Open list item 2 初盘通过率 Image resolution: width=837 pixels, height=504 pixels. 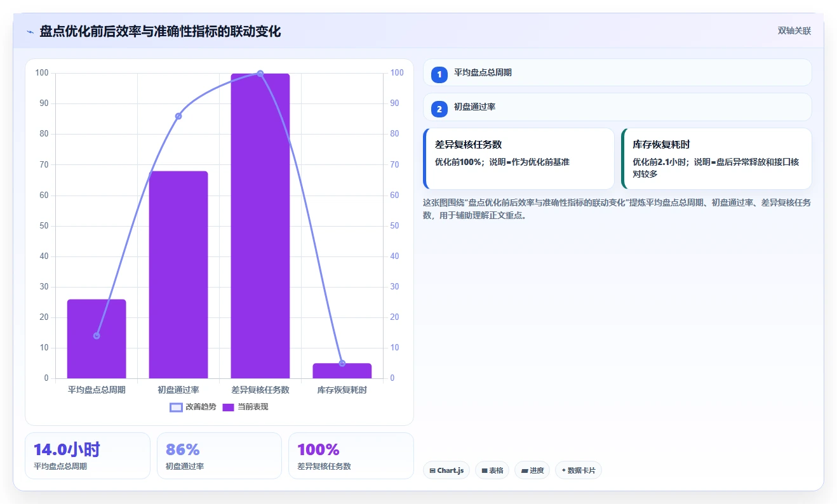point(617,107)
